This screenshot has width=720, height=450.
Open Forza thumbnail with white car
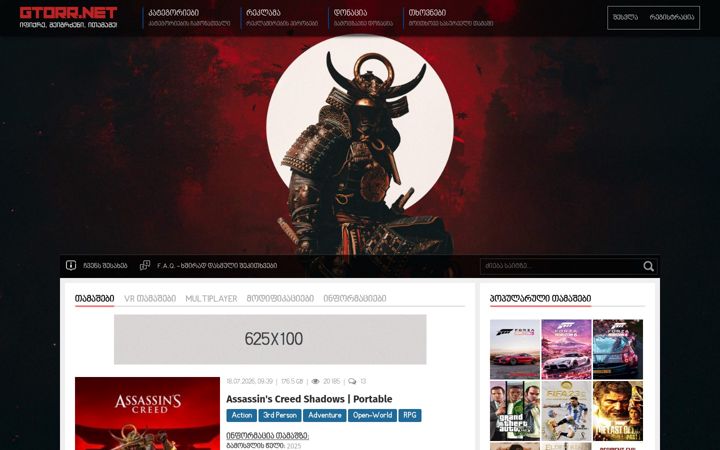point(566,349)
